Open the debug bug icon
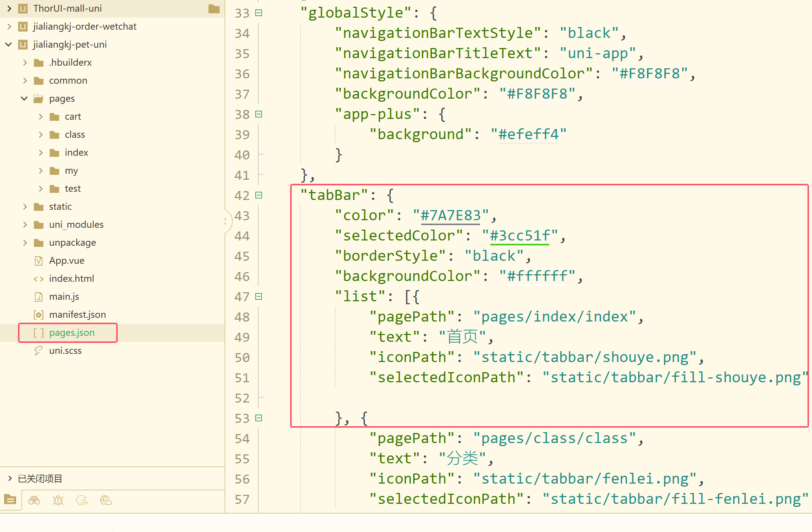 (x=58, y=500)
